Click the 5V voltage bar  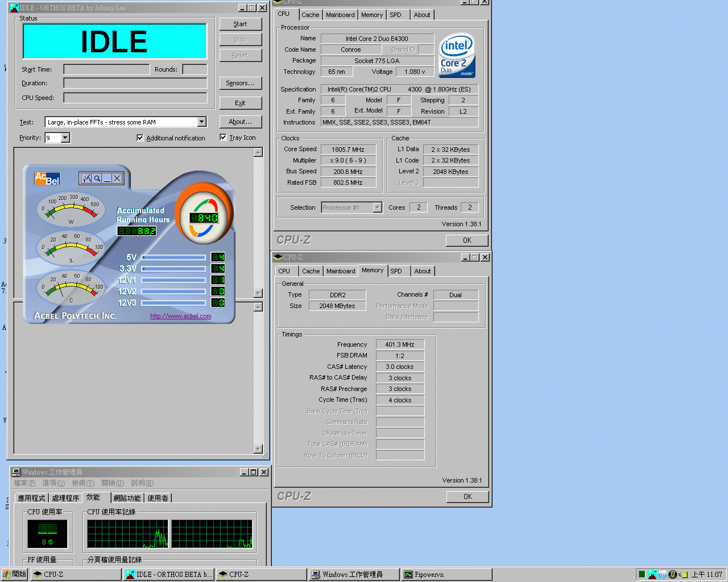[x=173, y=257]
